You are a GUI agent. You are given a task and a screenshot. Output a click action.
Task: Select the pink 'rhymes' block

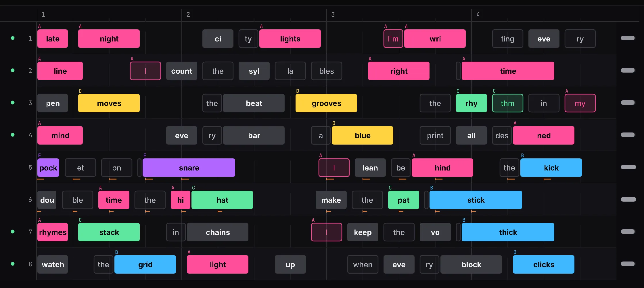click(53, 232)
